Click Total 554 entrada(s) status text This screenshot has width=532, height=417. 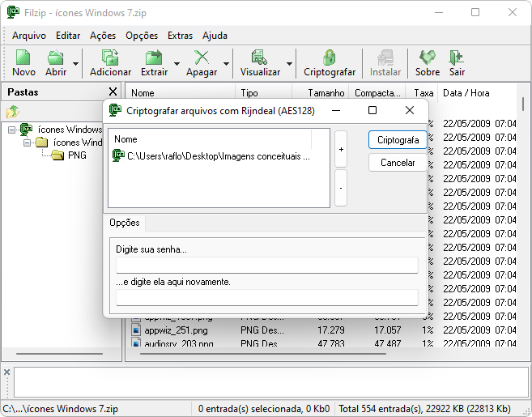point(424,409)
